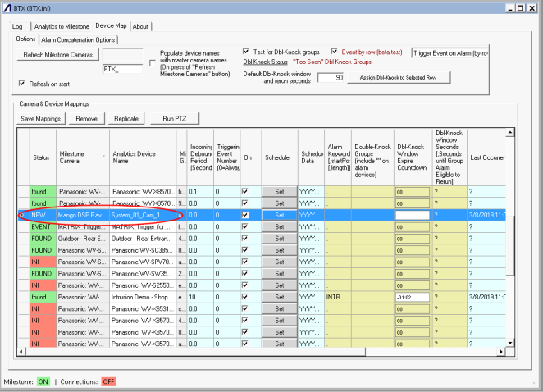Click the Dbl-Knock window seconds field showing 90
Viewport: 543px width, 392px height.
pos(331,78)
